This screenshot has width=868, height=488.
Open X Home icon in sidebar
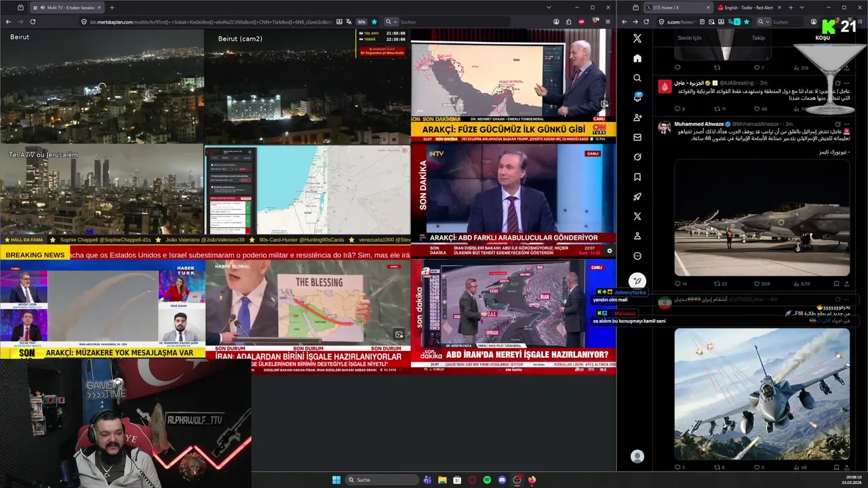[x=637, y=58]
